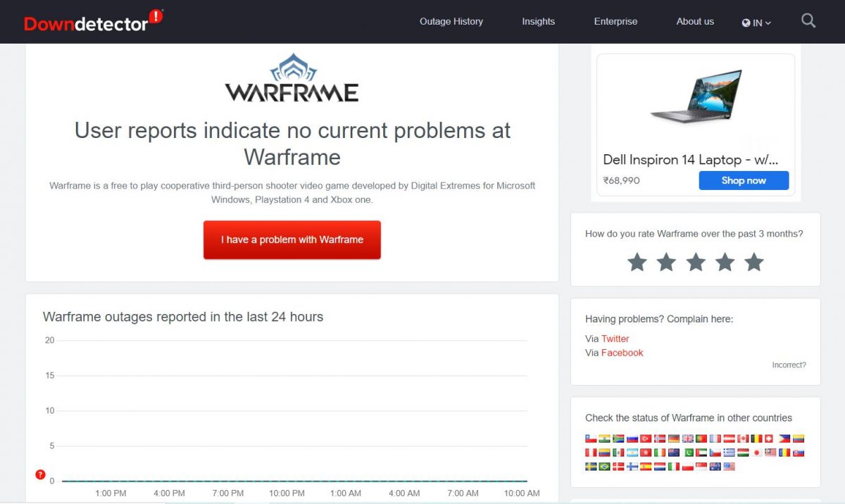Screen dimensions: 845x504
Task: Open the search magnifier in header
Action: pyautogui.click(x=808, y=21)
